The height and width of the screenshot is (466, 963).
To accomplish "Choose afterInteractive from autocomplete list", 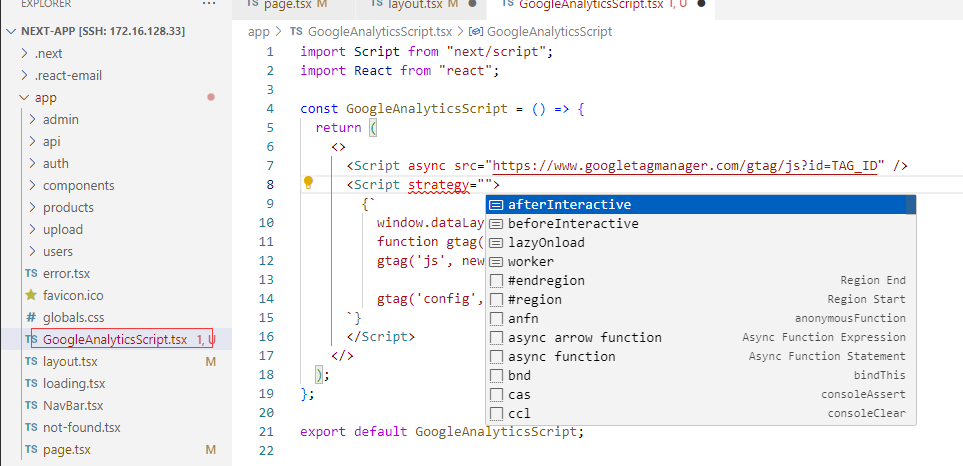I will 700,204.
